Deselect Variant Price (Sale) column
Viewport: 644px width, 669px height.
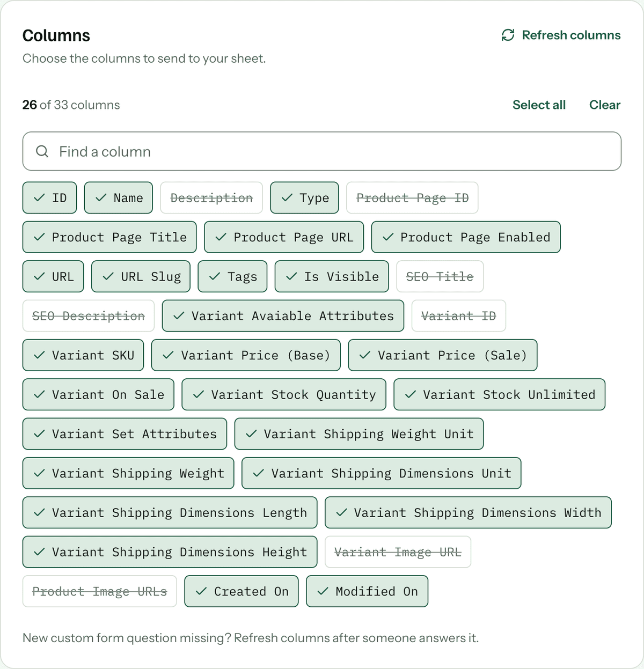pyautogui.click(x=443, y=355)
